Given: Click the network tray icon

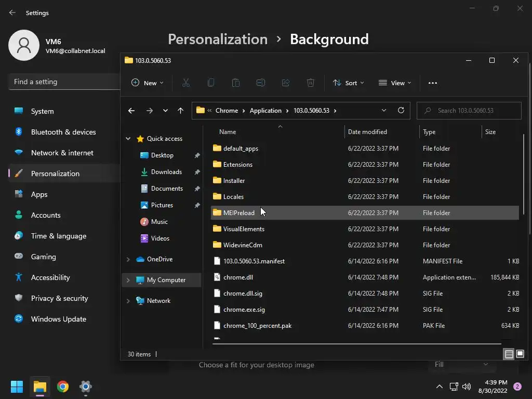Looking at the screenshot, I should point(454,387).
